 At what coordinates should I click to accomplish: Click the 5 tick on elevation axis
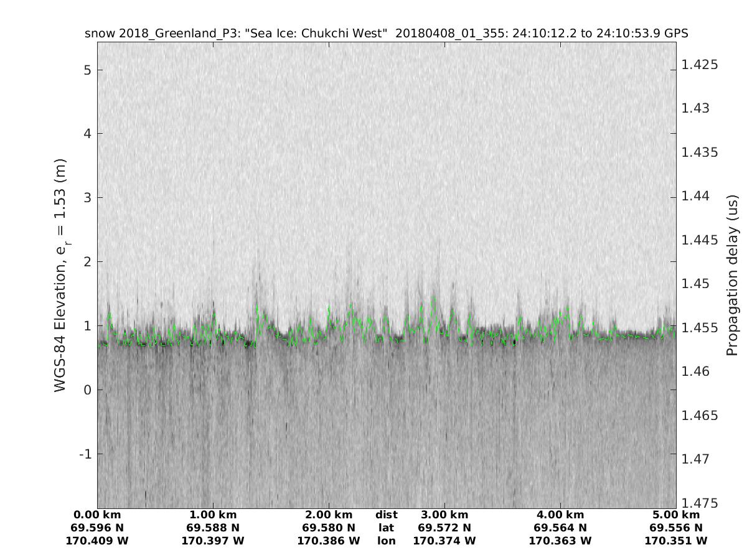click(x=88, y=70)
